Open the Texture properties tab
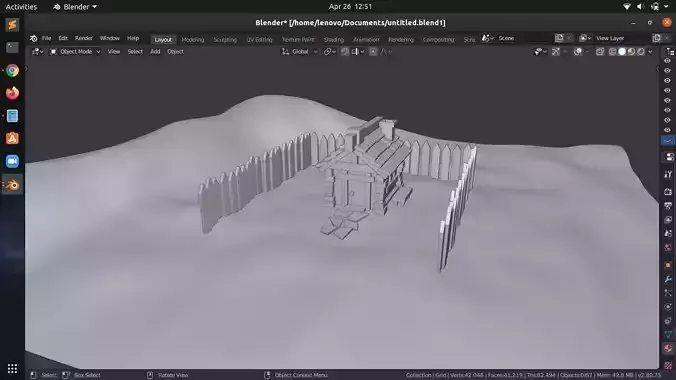 point(668,365)
